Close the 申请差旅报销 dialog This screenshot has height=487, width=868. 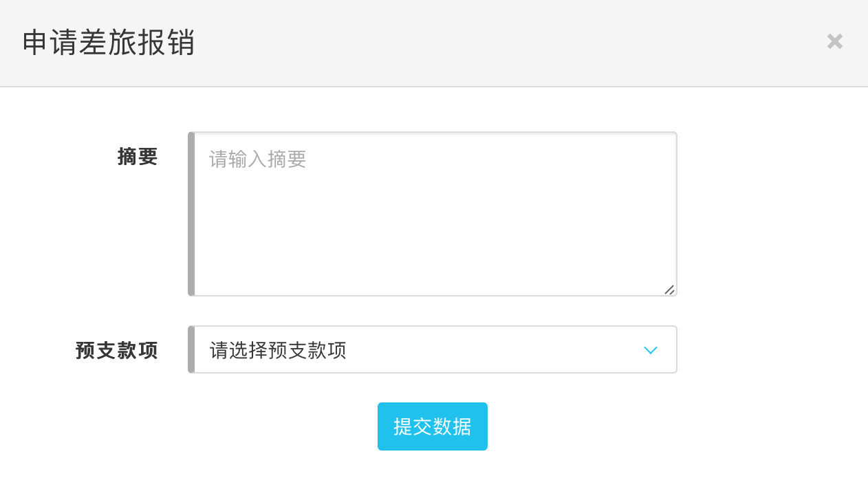click(834, 42)
